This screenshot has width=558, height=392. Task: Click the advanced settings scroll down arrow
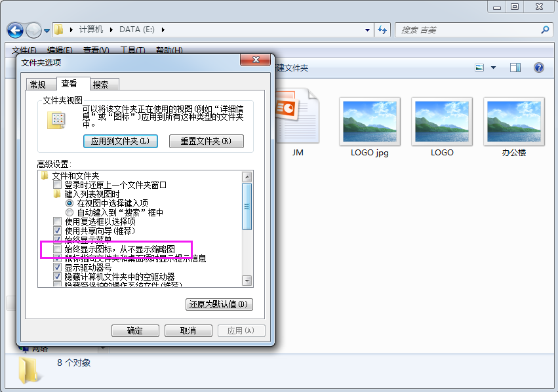[247, 281]
